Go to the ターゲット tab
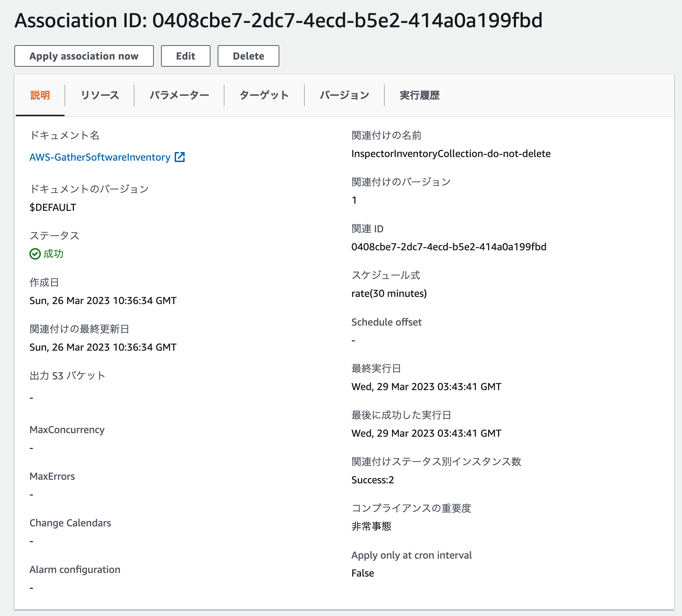This screenshot has width=682, height=616. pyautogui.click(x=264, y=95)
